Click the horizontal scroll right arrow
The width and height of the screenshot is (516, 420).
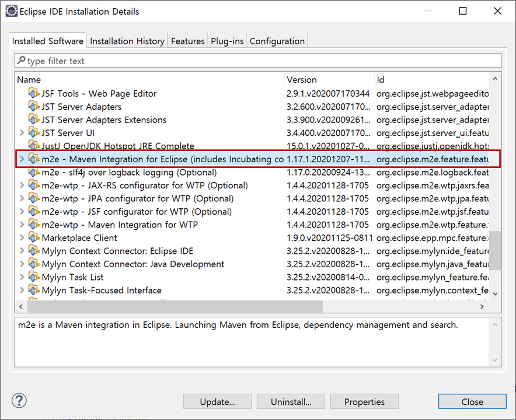[482, 306]
